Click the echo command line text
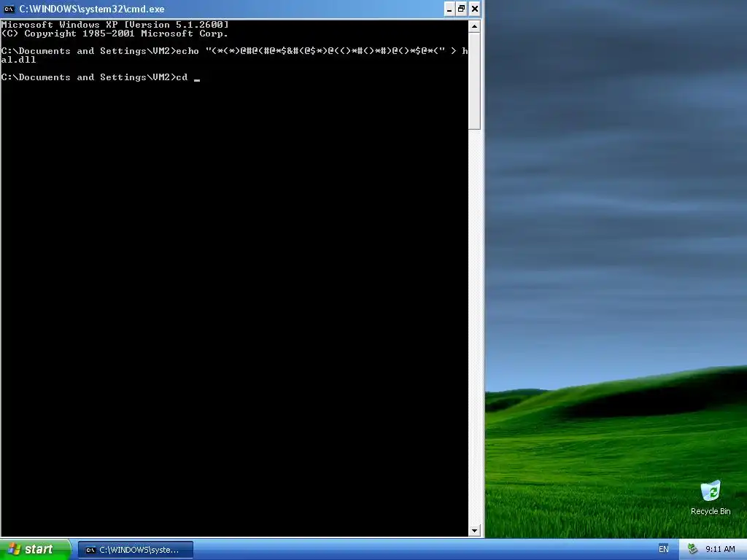Image resolution: width=747 pixels, height=560 pixels. point(234,51)
